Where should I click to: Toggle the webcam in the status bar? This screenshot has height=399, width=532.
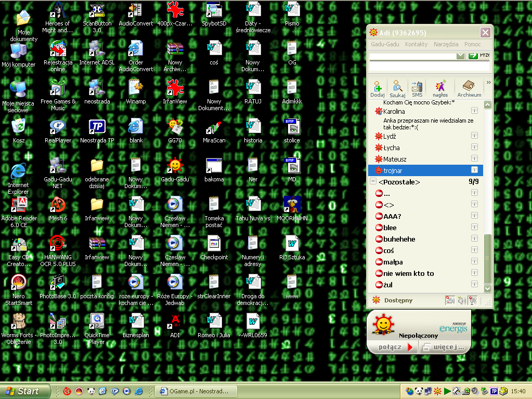pos(450,300)
